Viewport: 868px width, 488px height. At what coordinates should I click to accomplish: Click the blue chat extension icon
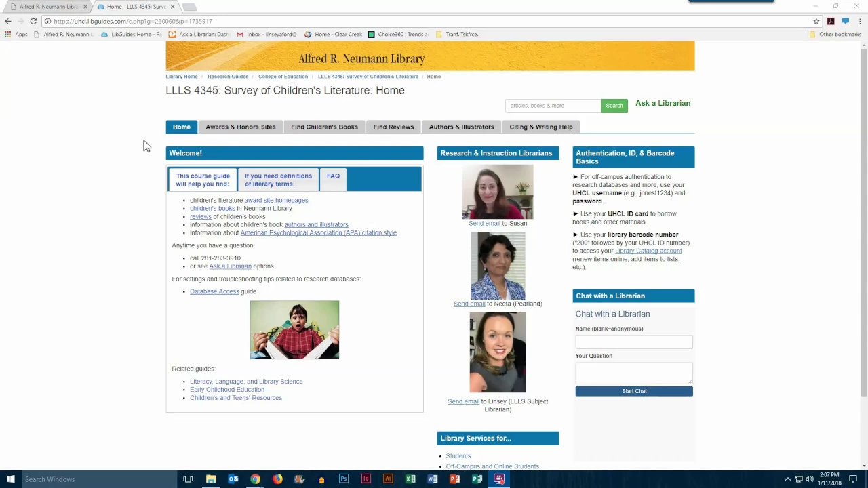845,21
